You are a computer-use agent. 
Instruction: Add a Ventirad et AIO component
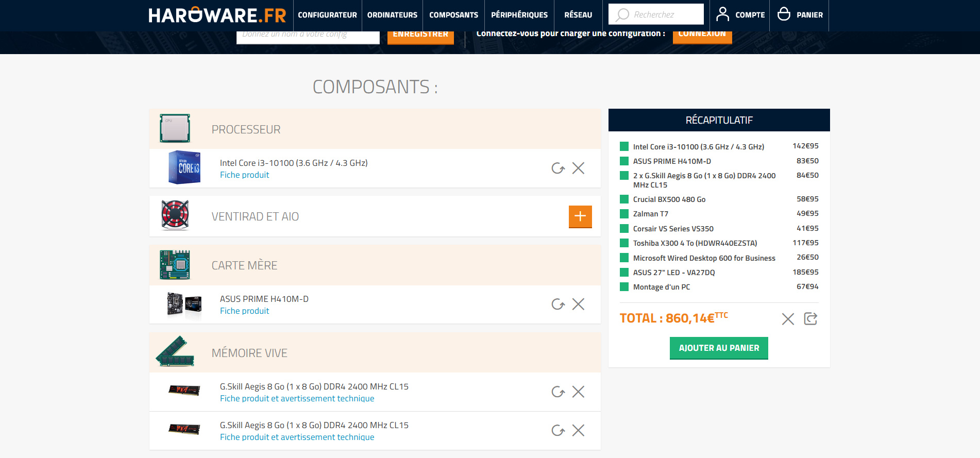(x=580, y=216)
